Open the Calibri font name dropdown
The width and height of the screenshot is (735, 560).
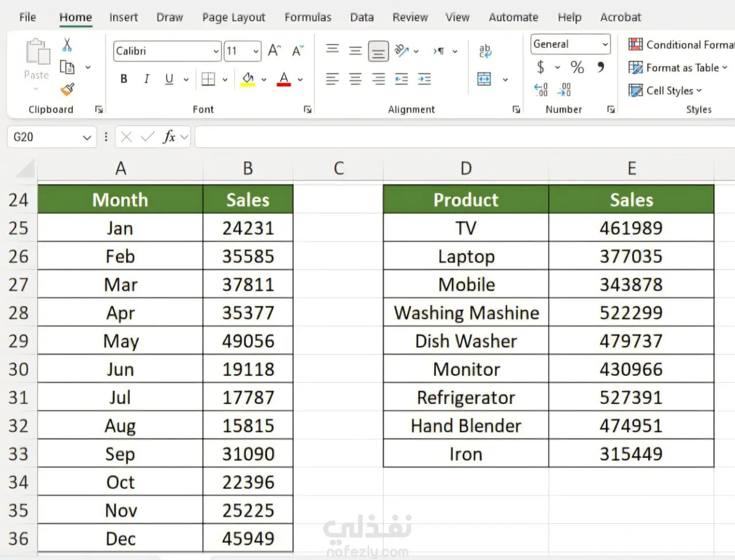(x=216, y=51)
